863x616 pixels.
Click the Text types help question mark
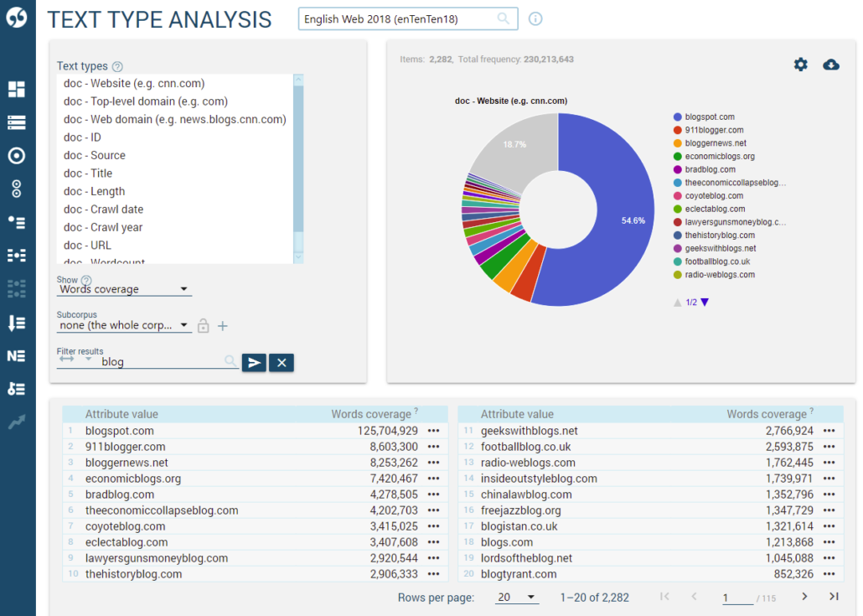(117, 67)
